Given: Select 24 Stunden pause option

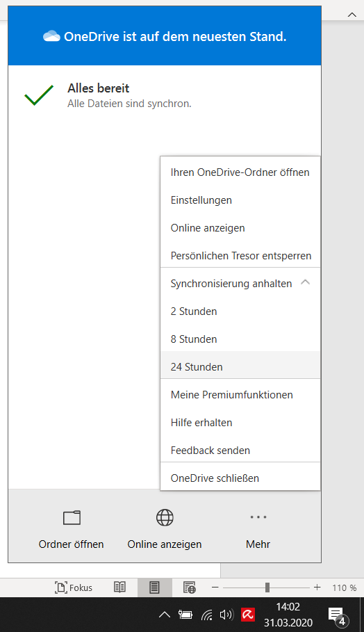Looking at the screenshot, I should pos(240,367).
